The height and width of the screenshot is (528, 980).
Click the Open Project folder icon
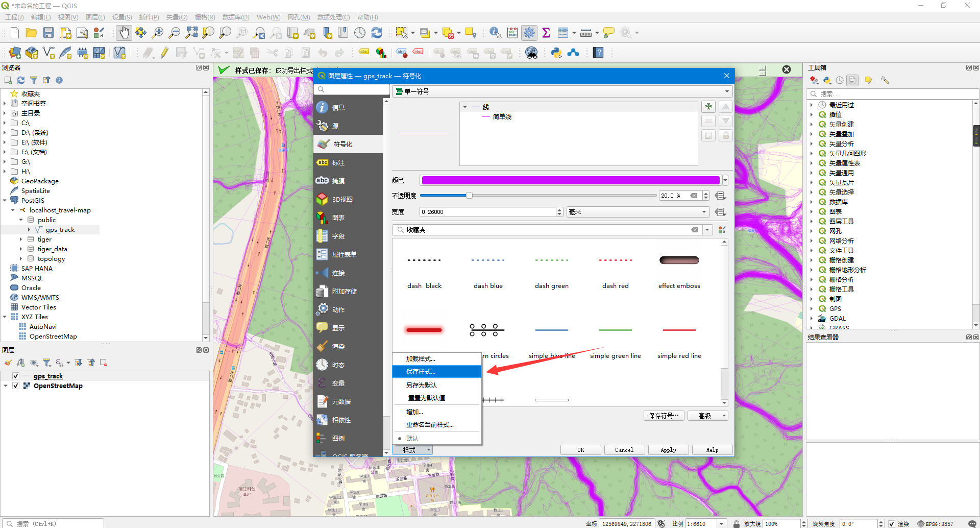[x=32, y=33]
